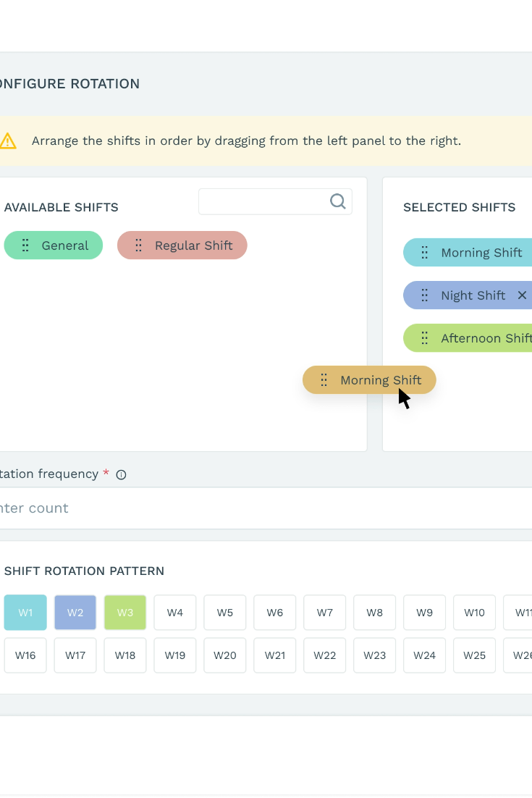This screenshot has height=798, width=532.
Task: Click the Regular Shift chip
Action: [x=193, y=245]
